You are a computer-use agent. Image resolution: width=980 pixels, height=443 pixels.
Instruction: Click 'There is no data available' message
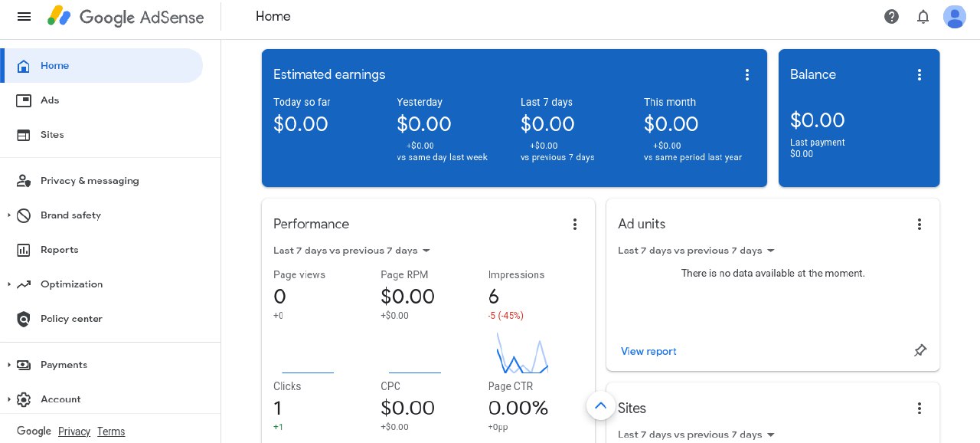773,273
